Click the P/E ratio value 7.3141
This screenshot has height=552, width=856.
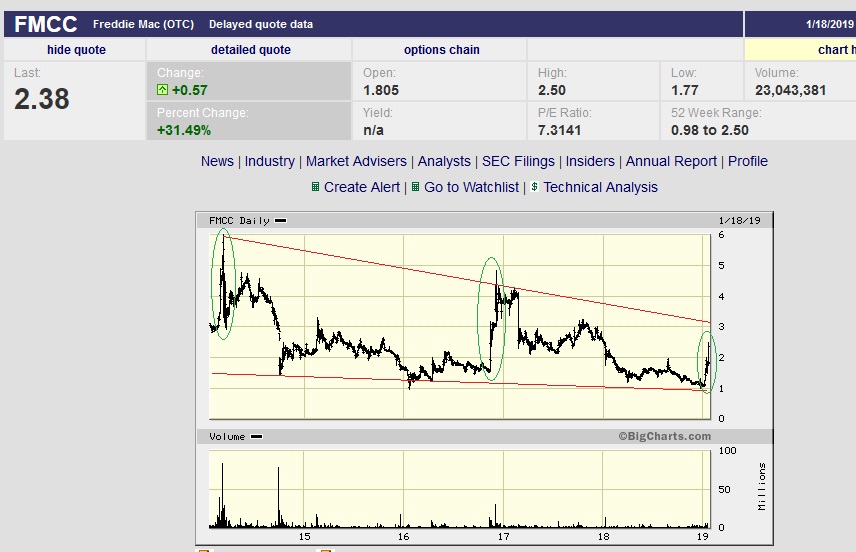[x=560, y=130]
